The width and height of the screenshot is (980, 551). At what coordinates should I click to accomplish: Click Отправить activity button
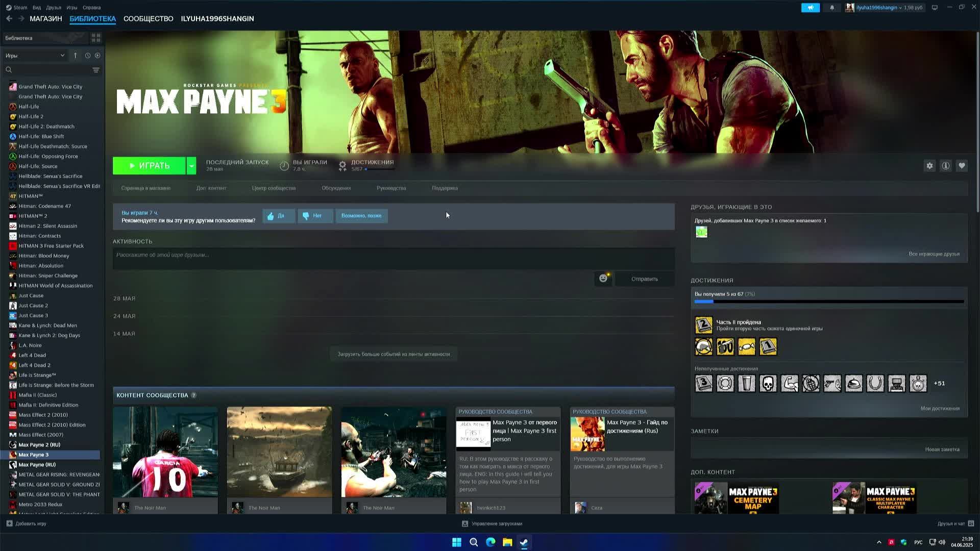click(645, 279)
